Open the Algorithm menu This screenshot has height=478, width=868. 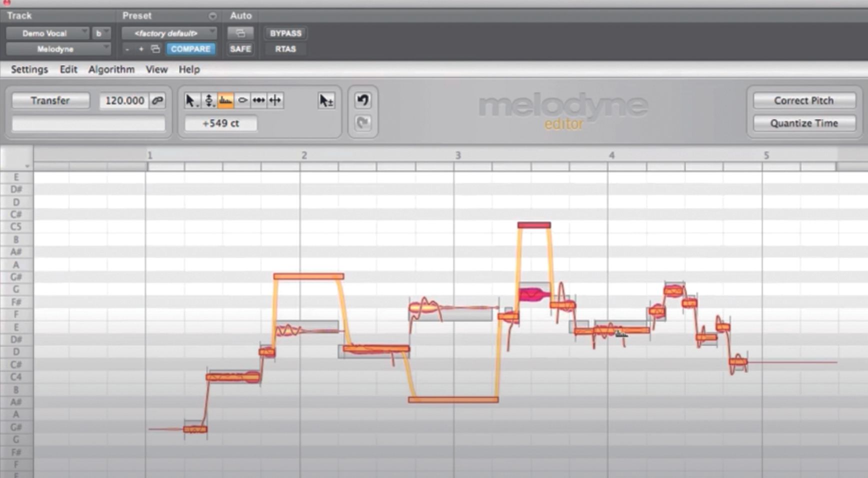pos(111,69)
